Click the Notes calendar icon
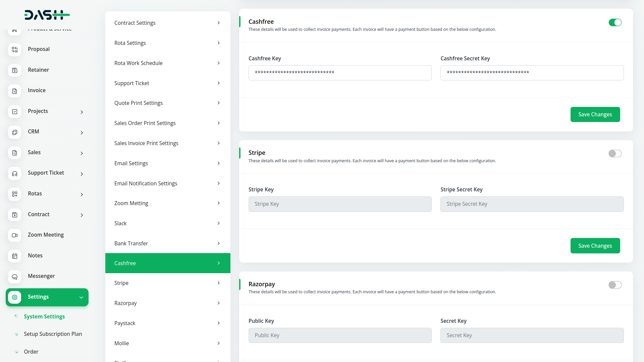644x362 pixels. (x=14, y=256)
